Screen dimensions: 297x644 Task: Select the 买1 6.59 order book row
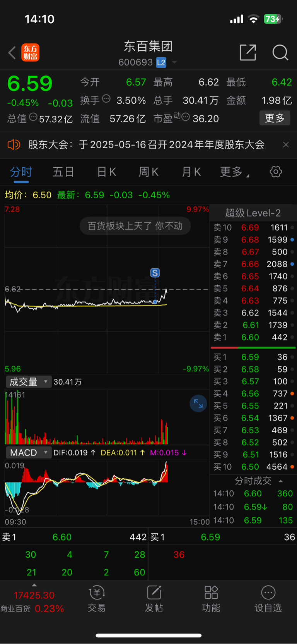point(253,357)
